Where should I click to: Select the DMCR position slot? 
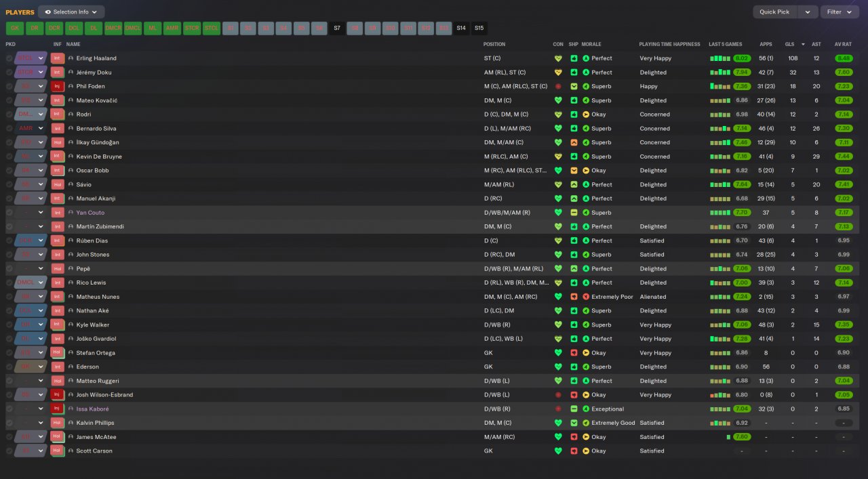point(113,28)
